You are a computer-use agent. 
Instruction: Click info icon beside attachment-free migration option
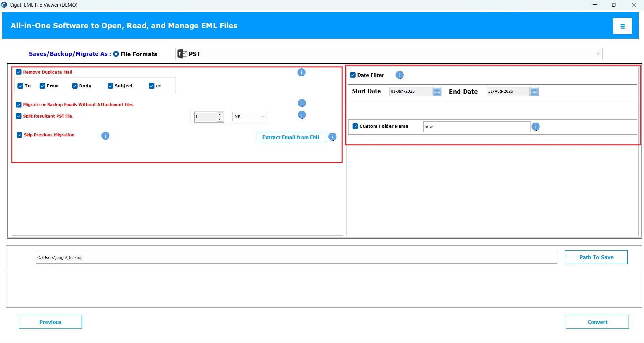pyautogui.click(x=302, y=103)
